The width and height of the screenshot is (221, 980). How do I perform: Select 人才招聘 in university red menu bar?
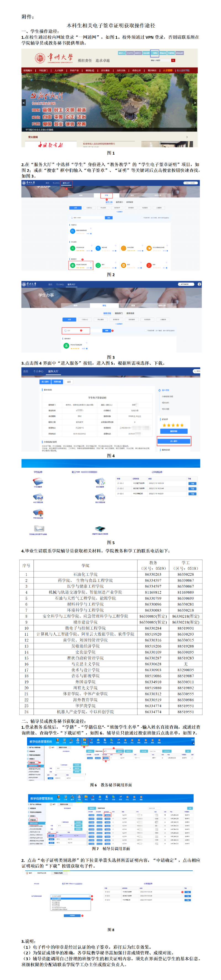click(167, 70)
